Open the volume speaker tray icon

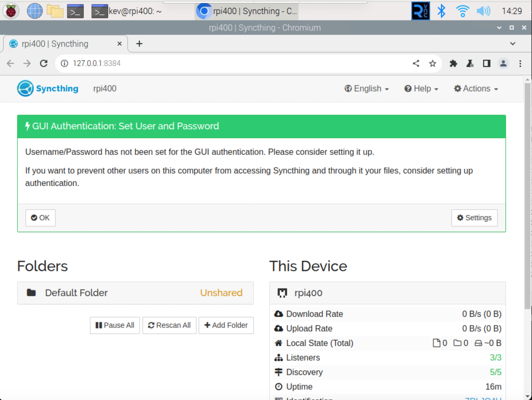point(483,11)
